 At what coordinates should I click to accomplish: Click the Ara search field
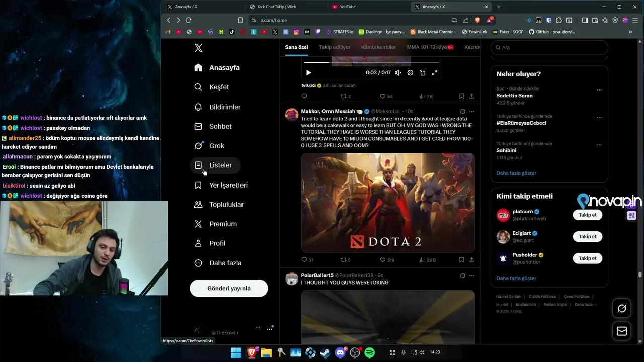pos(549,47)
